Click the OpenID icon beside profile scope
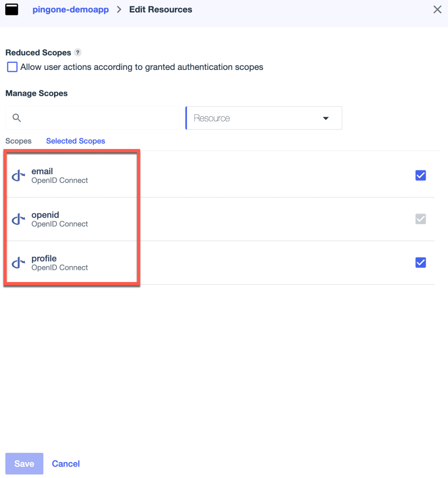Viewport: 448px width, 478px height. click(18, 263)
